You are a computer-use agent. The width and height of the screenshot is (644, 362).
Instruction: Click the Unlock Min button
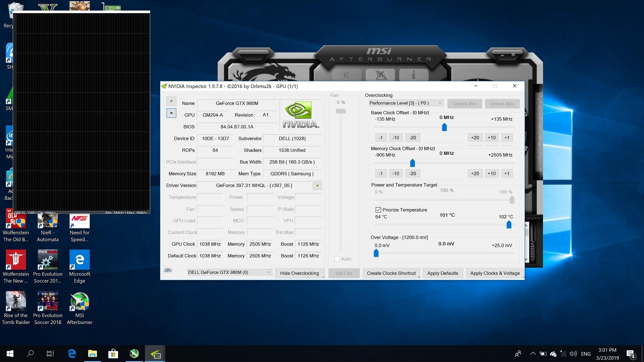pyautogui.click(x=465, y=104)
